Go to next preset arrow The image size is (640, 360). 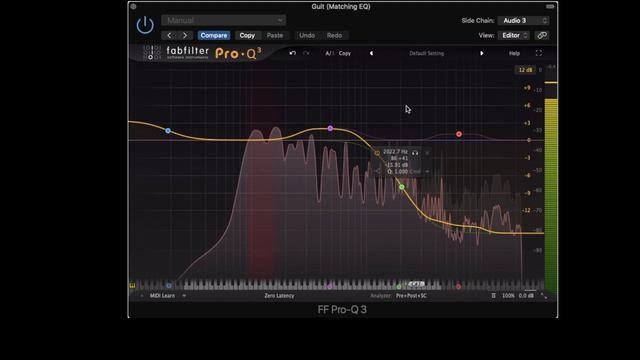coord(185,36)
